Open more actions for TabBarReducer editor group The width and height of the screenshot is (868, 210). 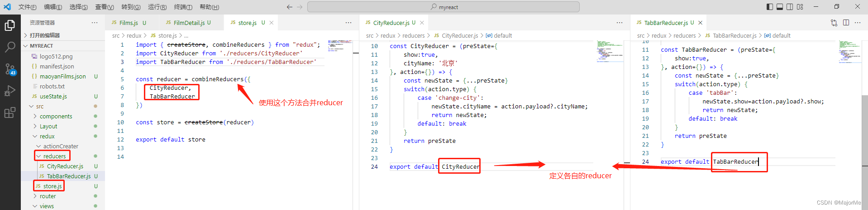click(858, 23)
